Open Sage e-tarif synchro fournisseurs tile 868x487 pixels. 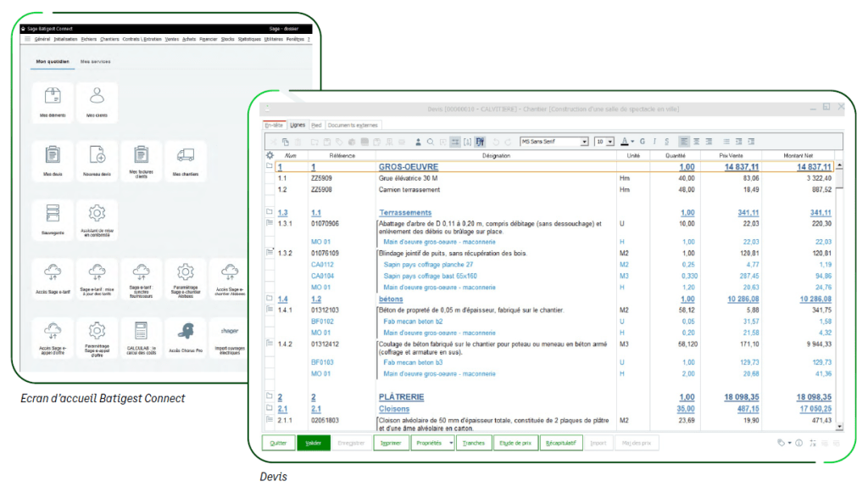(142, 278)
